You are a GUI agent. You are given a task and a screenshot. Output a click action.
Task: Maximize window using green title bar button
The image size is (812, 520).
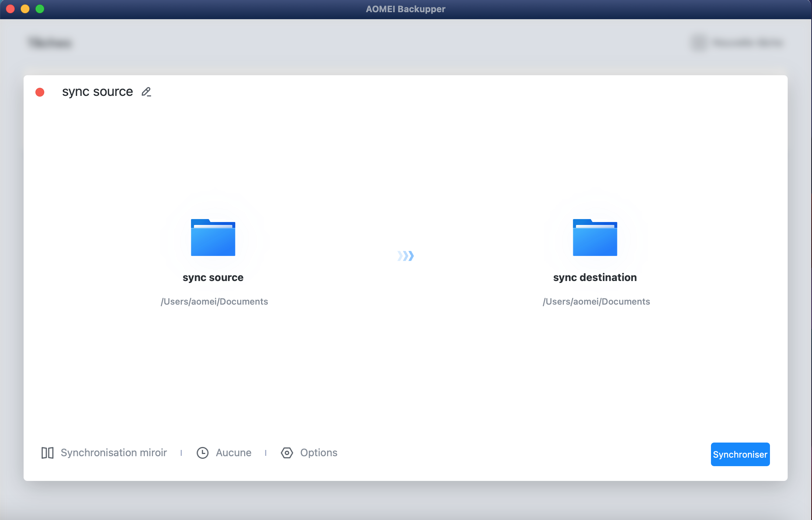point(40,9)
